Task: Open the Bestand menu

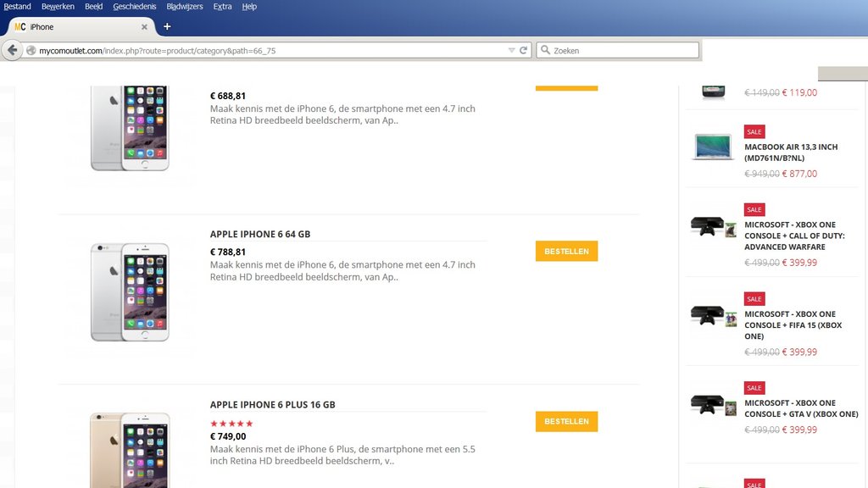Action: point(17,7)
